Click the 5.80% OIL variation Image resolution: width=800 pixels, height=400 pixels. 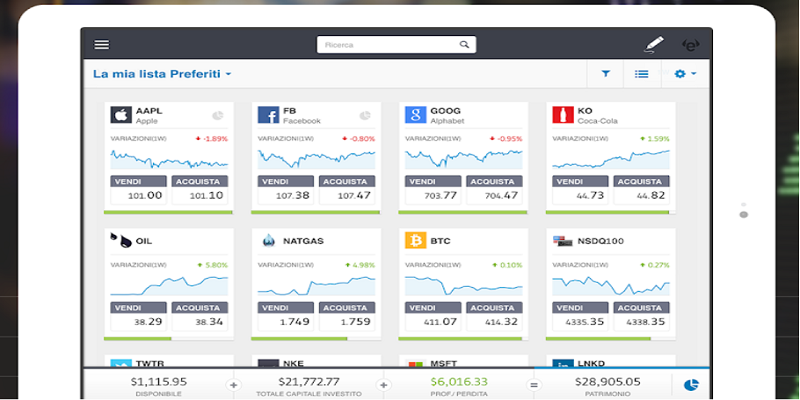pos(212,265)
